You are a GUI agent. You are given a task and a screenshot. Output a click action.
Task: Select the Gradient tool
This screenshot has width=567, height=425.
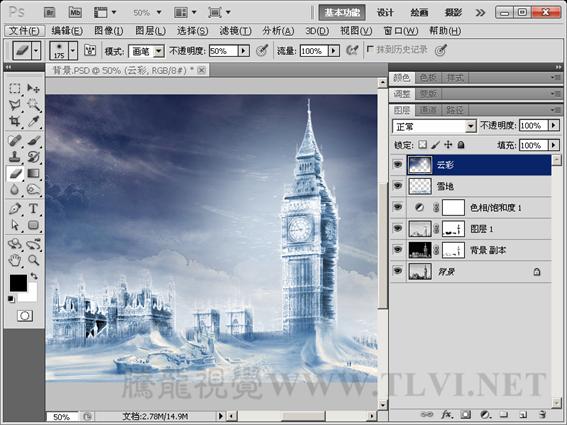click(x=33, y=174)
